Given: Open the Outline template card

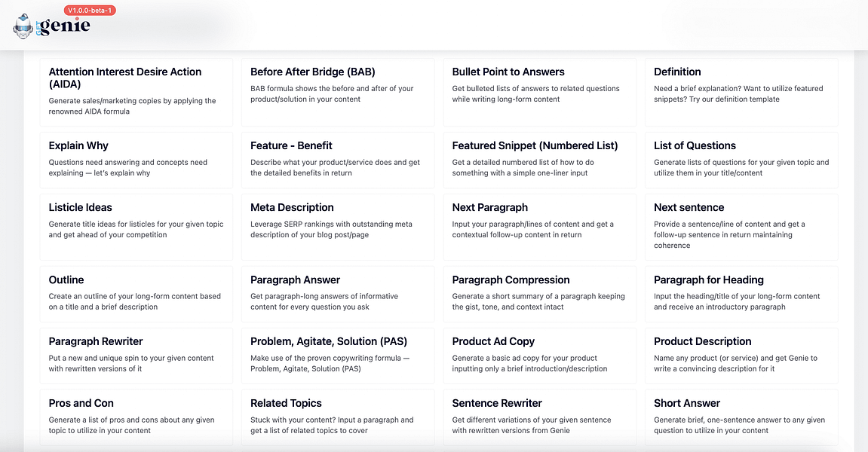Looking at the screenshot, I should click(136, 295).
